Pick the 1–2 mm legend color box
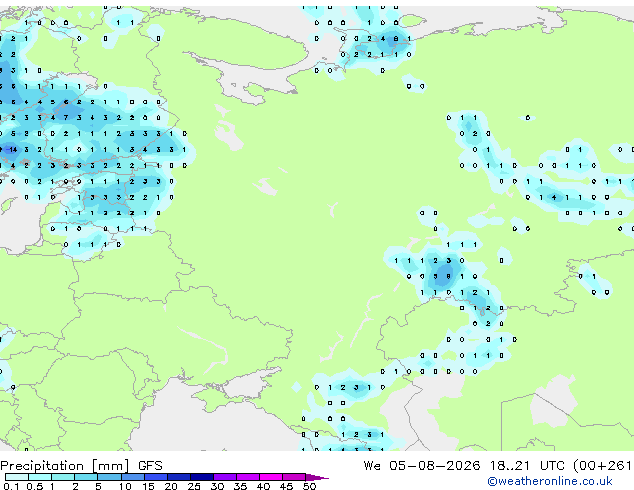Viewport: 634px width, 490px height. (x=63, y=477)
